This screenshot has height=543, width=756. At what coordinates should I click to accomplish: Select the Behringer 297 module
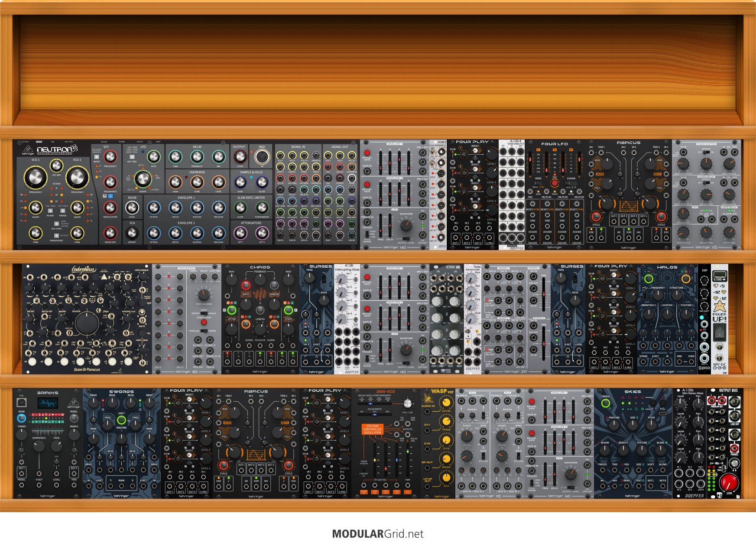pos(516,319)
